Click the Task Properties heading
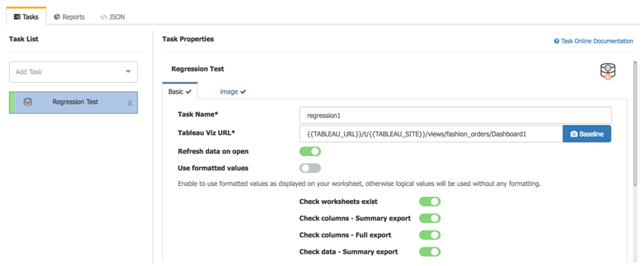The width and height of the screenshot is (644, 266). click(188, 39)
